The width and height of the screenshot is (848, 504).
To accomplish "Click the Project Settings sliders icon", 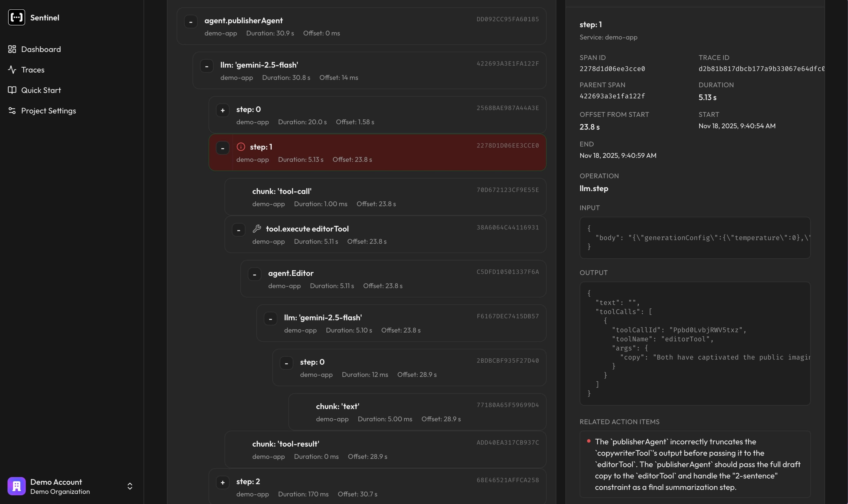I will pos(12,111).
